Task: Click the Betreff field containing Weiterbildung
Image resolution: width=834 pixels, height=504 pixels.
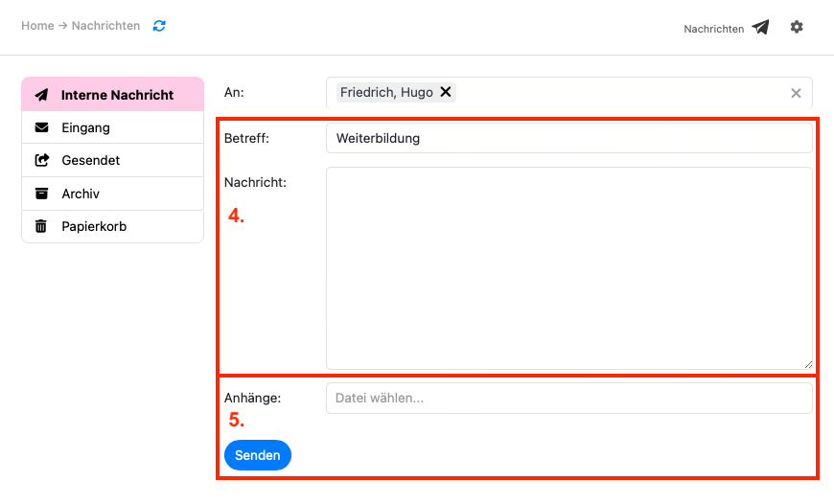Action: [x=568, y=138]
